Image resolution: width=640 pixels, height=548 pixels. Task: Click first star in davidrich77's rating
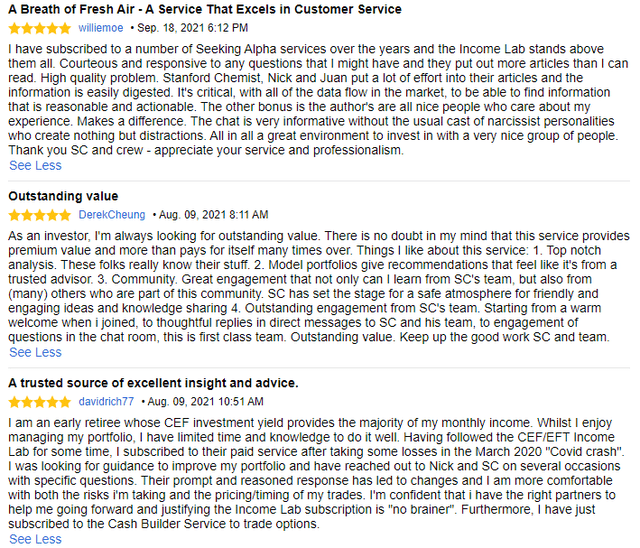[x=15, y=402]
